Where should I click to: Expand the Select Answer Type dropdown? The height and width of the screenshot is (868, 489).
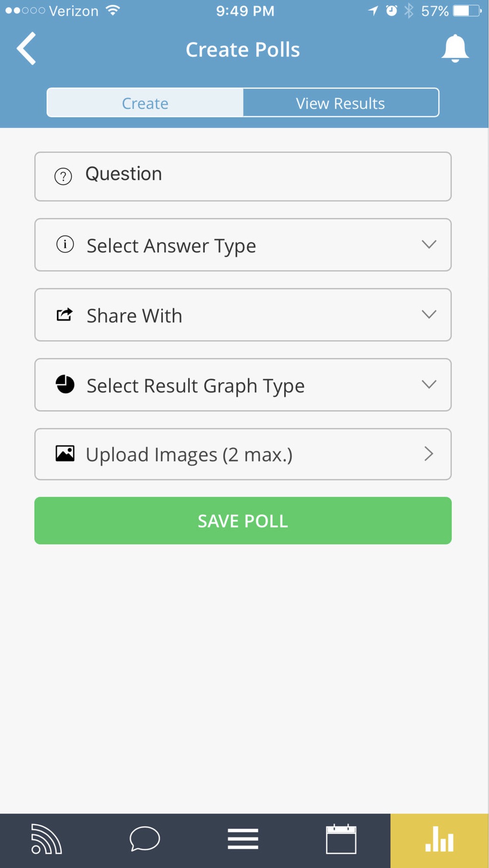tap(429, 245)
